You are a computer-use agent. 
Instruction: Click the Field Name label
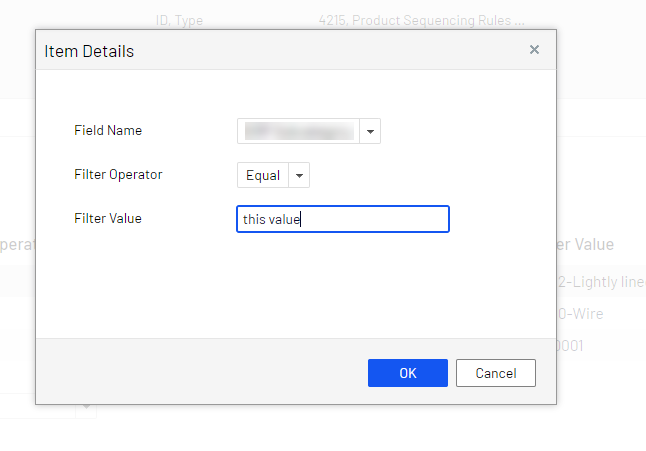108,131
